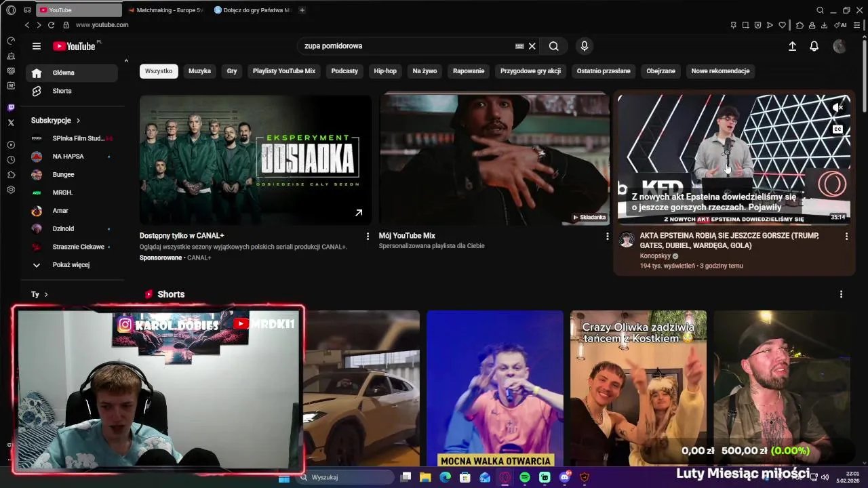This screenshot has width=868, height=488.
Task: Select the Na żywo filter chip
Action: 425,71
